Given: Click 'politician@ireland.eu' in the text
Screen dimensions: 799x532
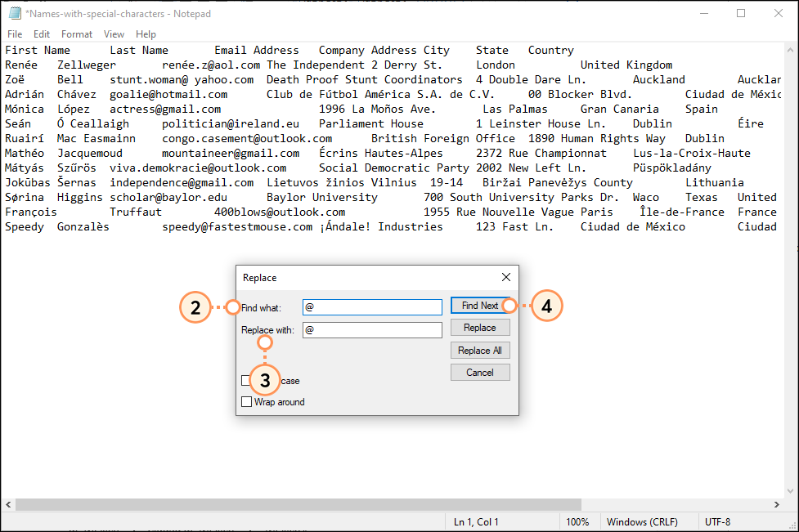Looking at the screenshot, I should pyautogui.click(x=231, y=124).
